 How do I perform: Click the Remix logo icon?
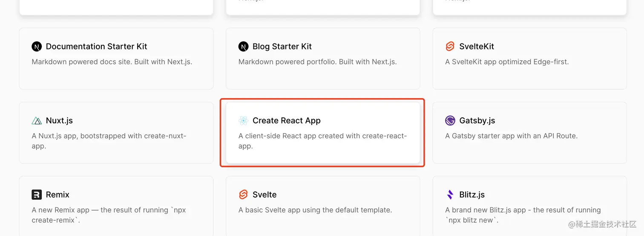37,195
